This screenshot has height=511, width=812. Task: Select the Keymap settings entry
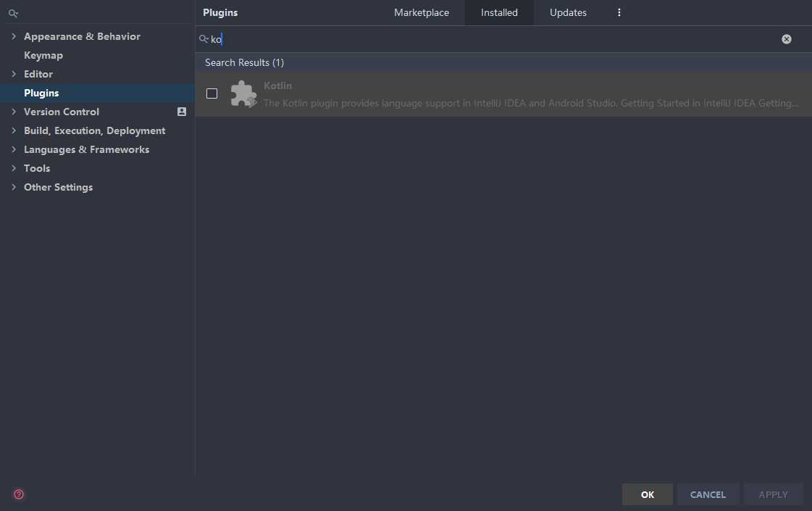[x=43, y=55]
